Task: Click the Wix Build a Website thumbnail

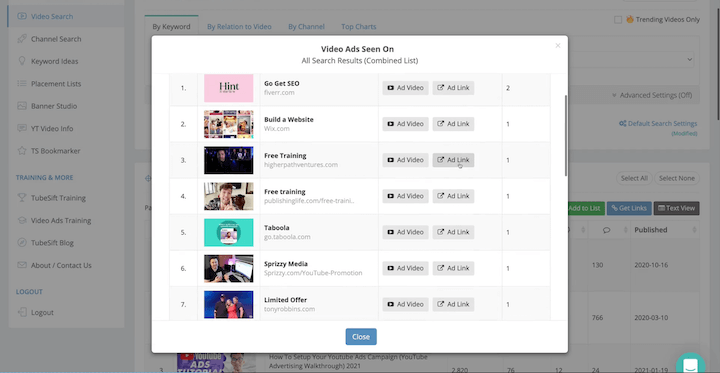Action: [x=229, y=124]
